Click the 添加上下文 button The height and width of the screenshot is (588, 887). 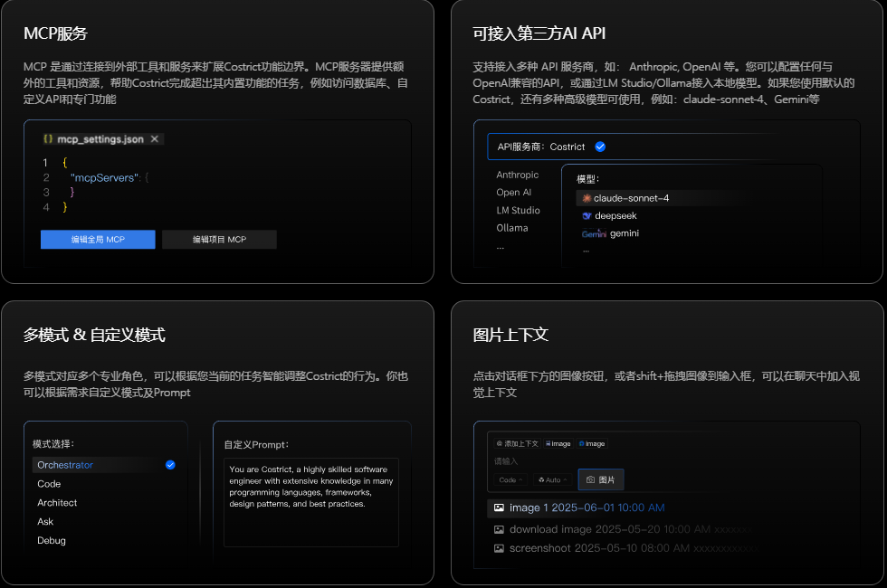pyautogui.click(x=517, y=444)
